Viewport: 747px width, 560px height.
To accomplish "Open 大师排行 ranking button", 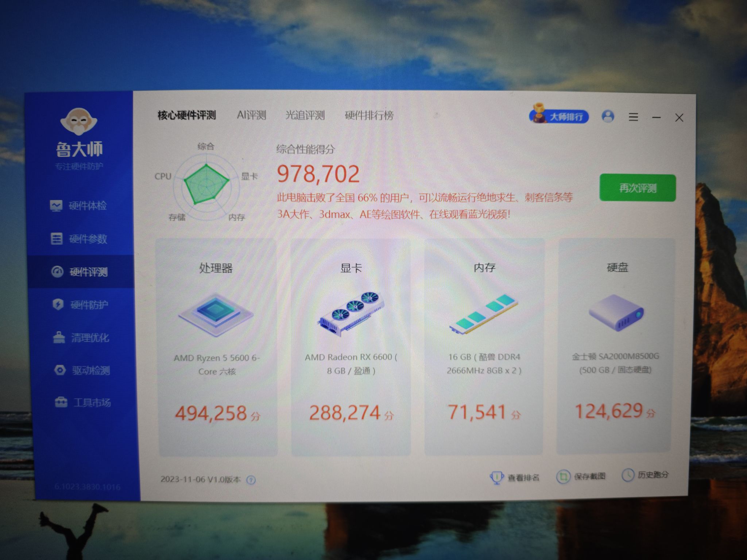I will 558,116.
